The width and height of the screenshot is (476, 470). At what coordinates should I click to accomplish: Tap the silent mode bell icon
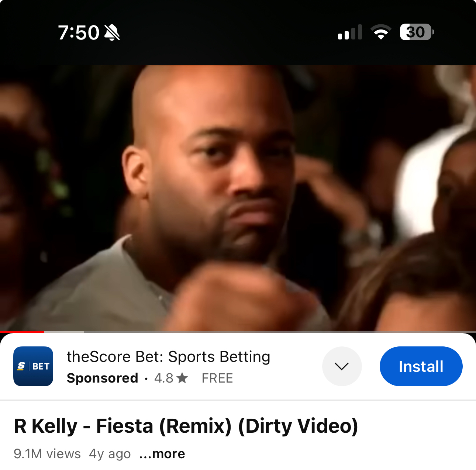pyautogui.click(x=112, y=32)
